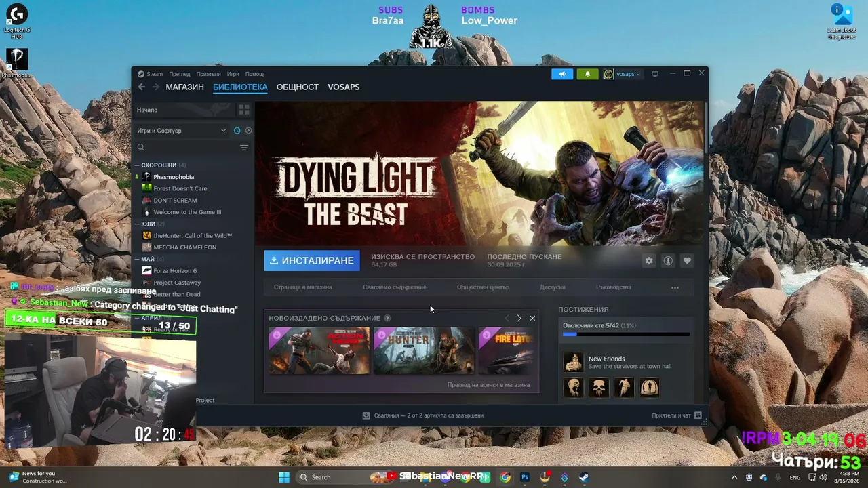Open the doorway achievement icon
The width and height of the screenshot is (868, 488).
[649, 388]
